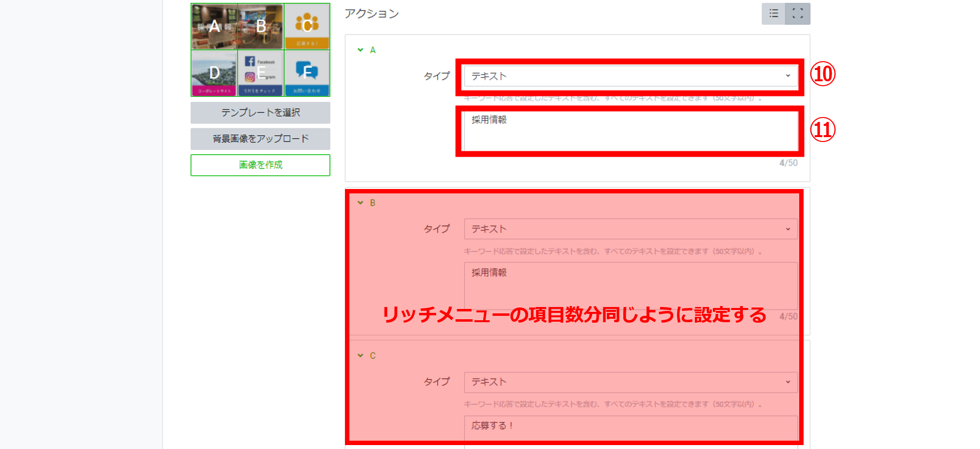This screenshot has width=980, height=449.
Task: Select area F with the chat bubble icon
Action: (x=307, y=73)
